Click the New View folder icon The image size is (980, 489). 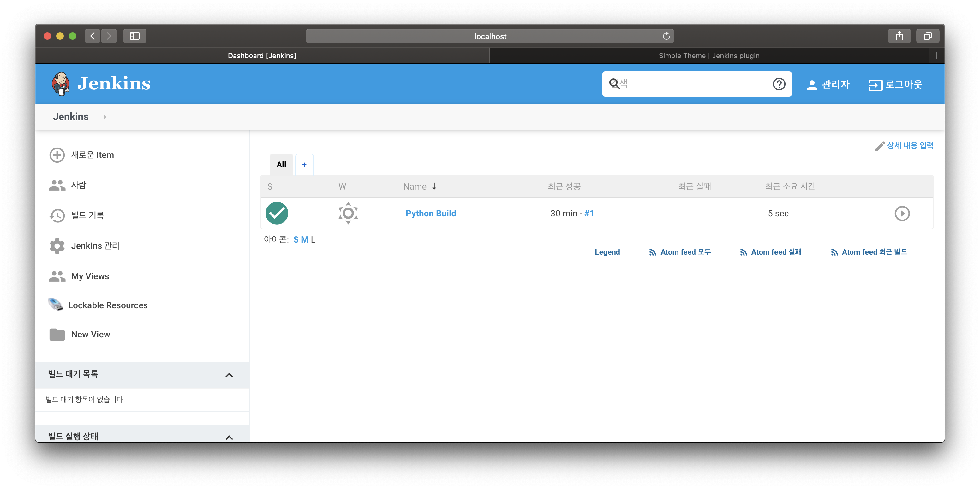[57, 335]
